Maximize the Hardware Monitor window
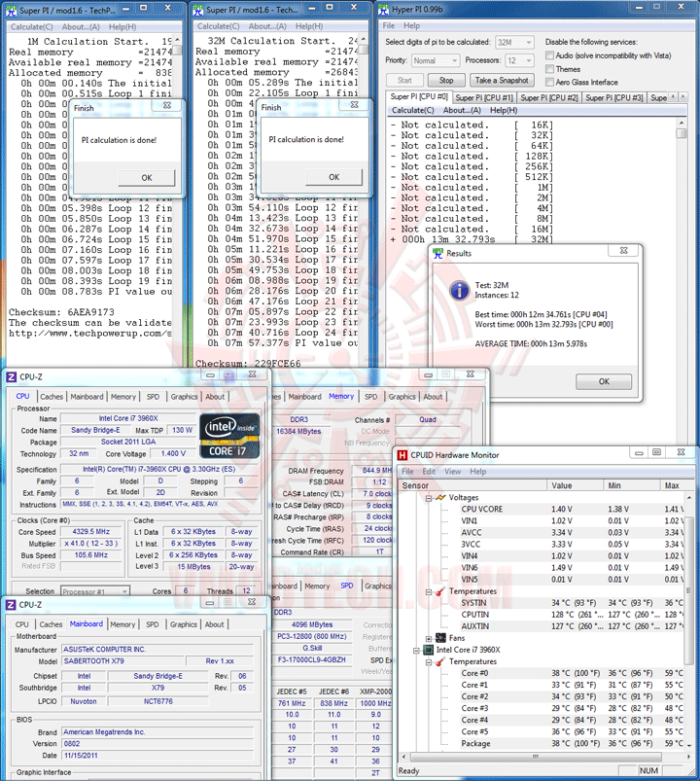The image size is (700, 781). point(656,451)
